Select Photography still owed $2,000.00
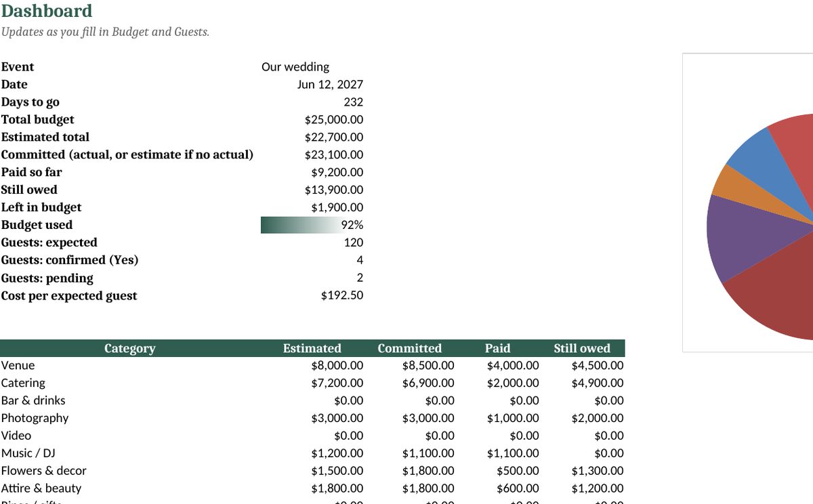 click(x=598, y=419)
